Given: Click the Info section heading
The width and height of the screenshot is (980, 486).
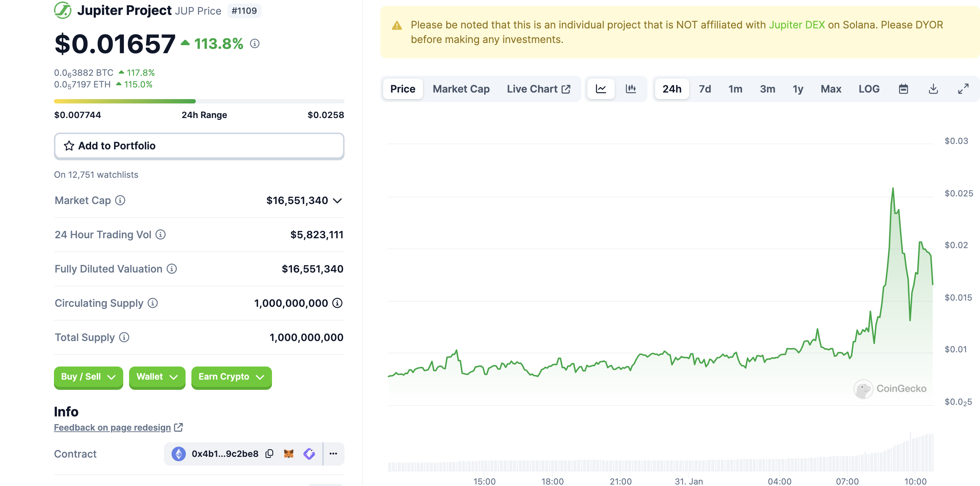Looking at the screenshot, I should coord(66,412).
